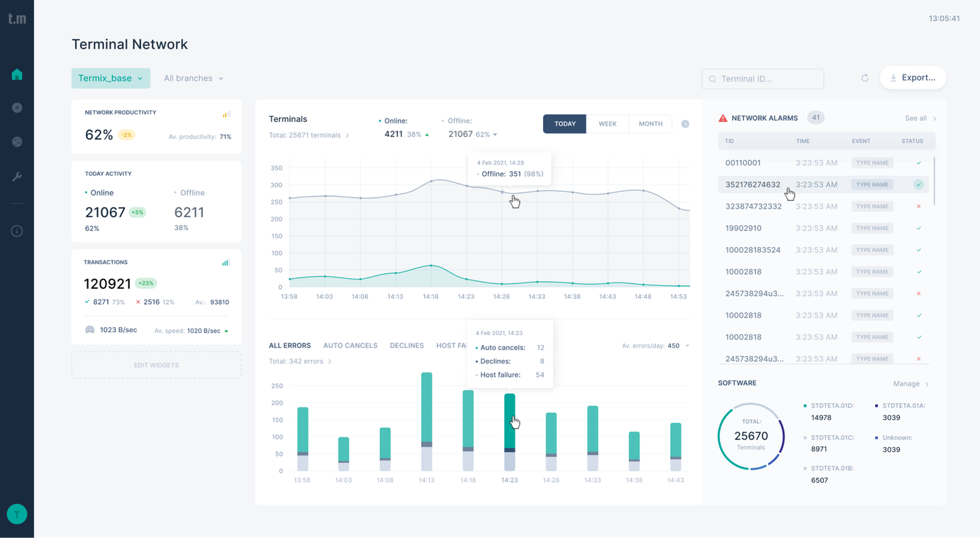The image size is (980, 538).
Task: Toggle status check for terminal 00110001
Action: tap(918, 163)
